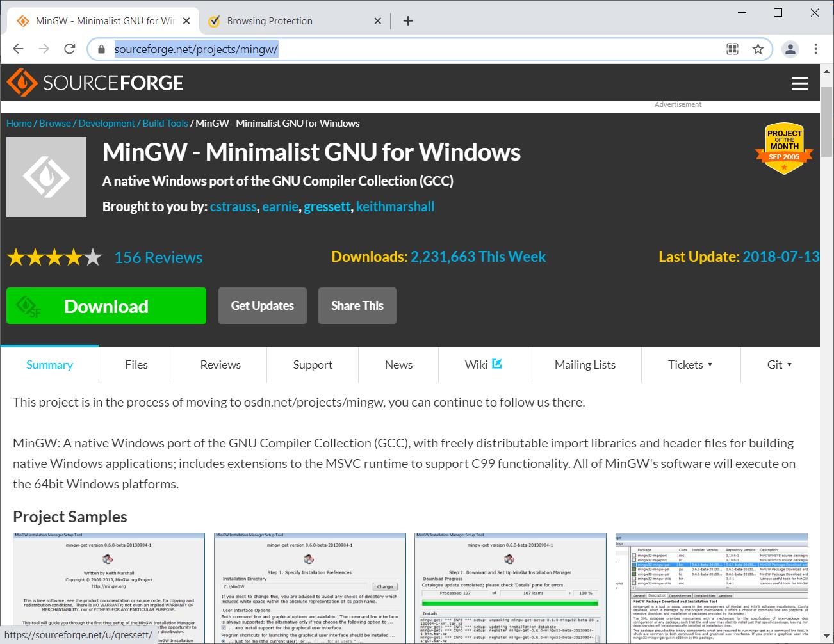Open first project sample screenshot thumbnail
The height and width of the screenshot is (644, 834).
109,588
